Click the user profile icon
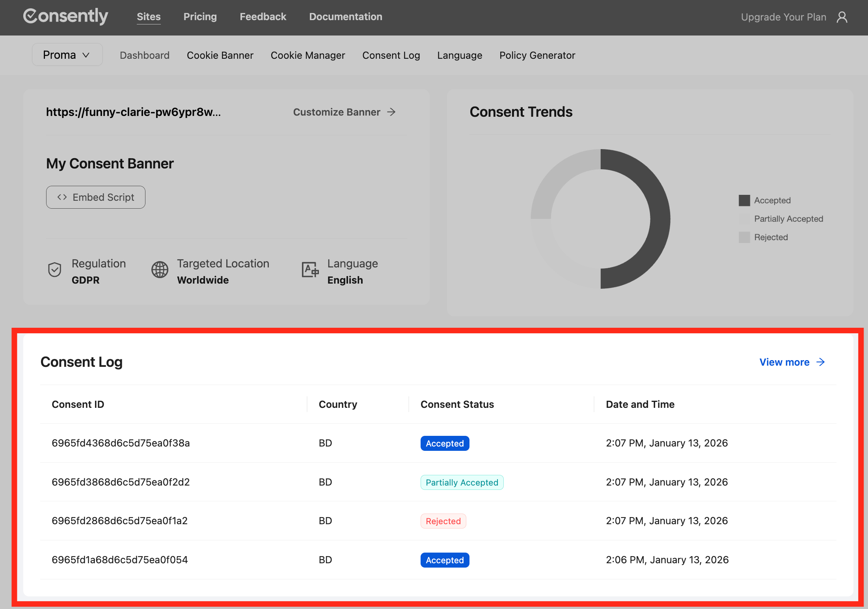The image size is (868, 609). pyautogui.click(x=842, y=17)
